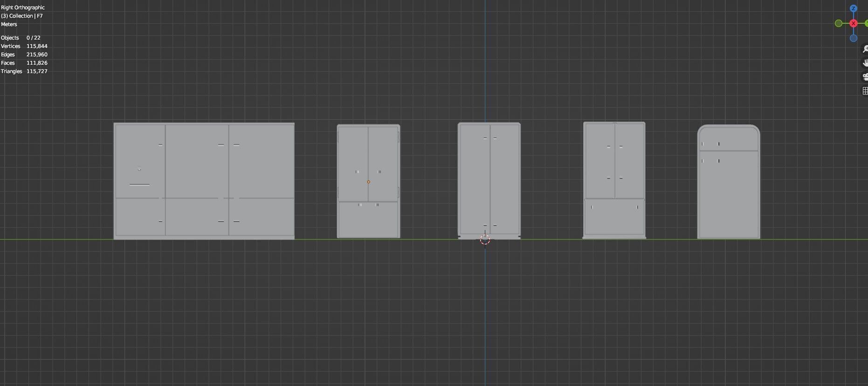This screenshot has width=868, height=386.
Task: Click the 3D cursor at the origin
Action: (485, 239)
